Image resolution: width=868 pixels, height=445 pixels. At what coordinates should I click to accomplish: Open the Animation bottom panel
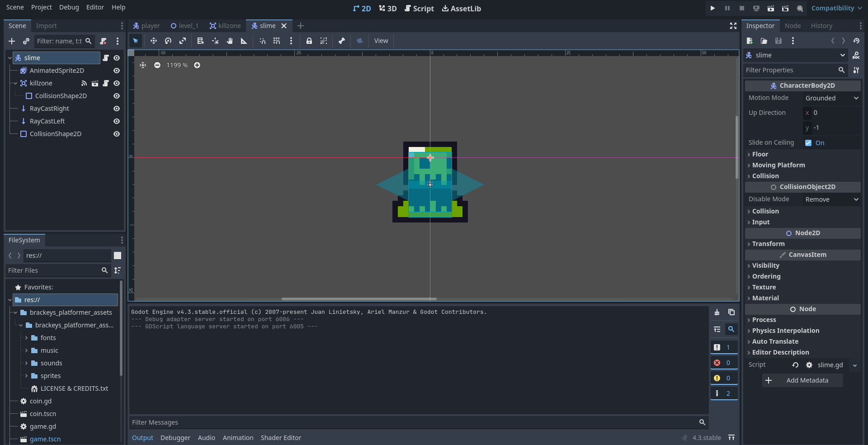tap(238, 438)
